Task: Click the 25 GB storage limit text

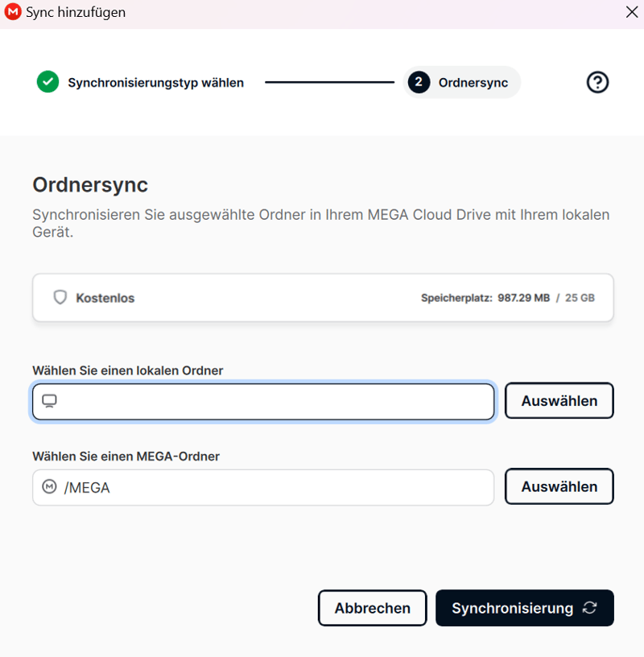Action: 580,298
